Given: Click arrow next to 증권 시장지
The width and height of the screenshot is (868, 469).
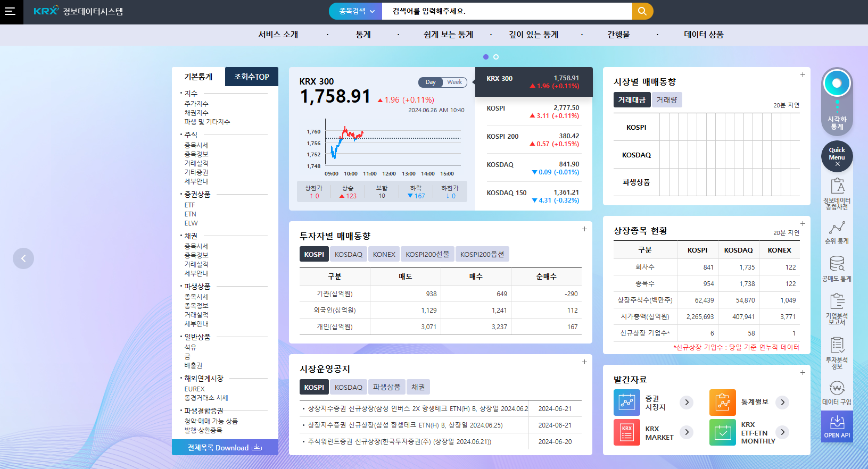Looking at the screenshot, I should click(687, 403).
